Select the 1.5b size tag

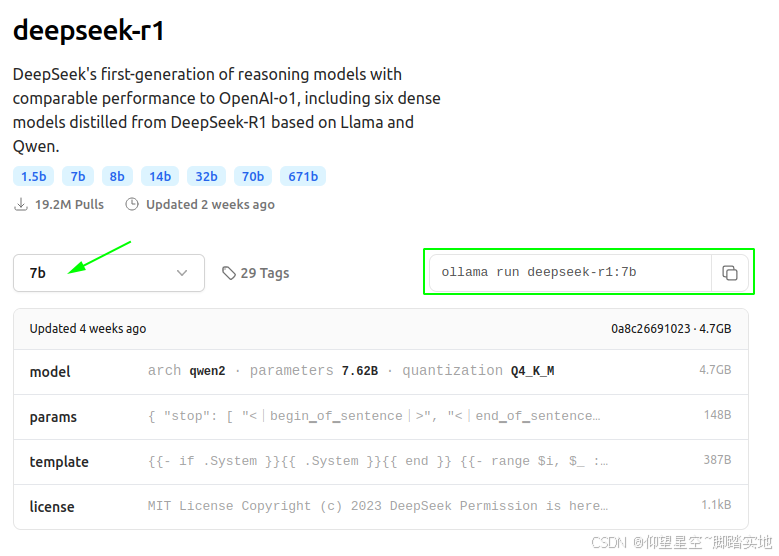coord(33,176)
